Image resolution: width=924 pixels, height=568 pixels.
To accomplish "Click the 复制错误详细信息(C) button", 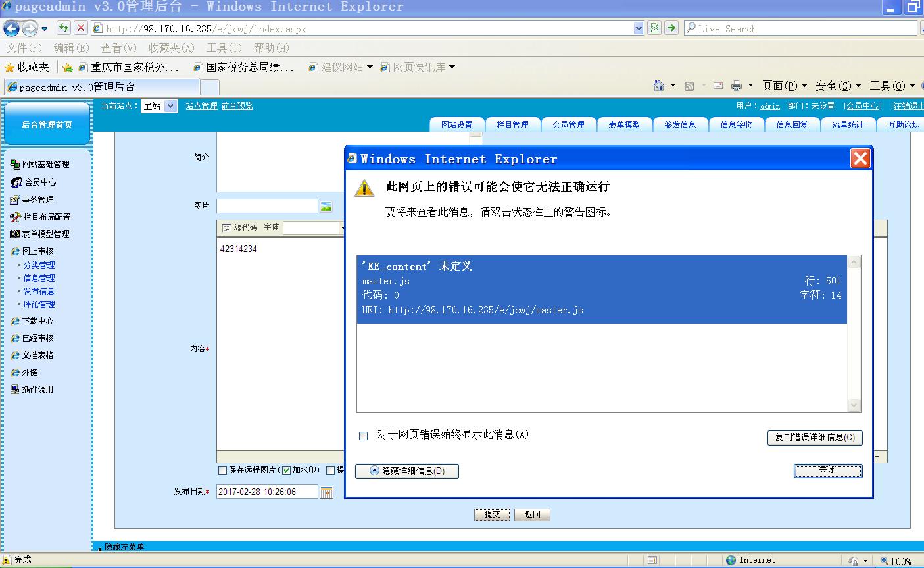I will point(815,438).
